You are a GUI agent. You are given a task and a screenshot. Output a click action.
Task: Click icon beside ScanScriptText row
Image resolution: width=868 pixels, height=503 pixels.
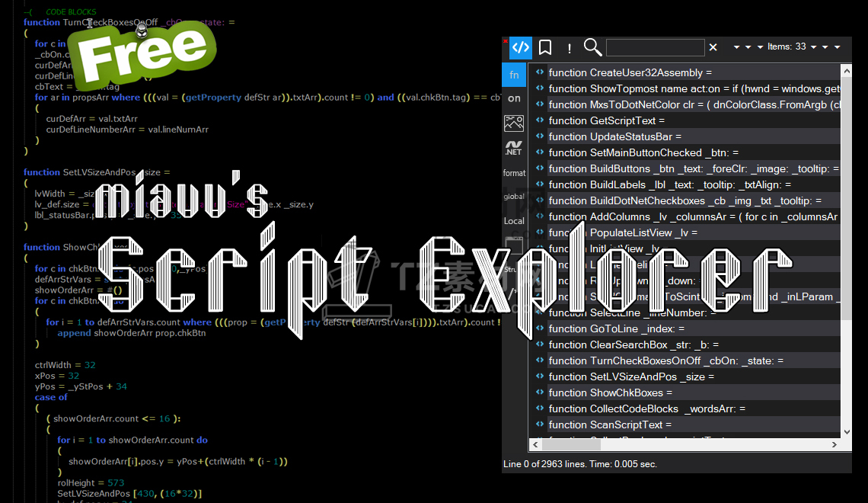click(540, 425)
